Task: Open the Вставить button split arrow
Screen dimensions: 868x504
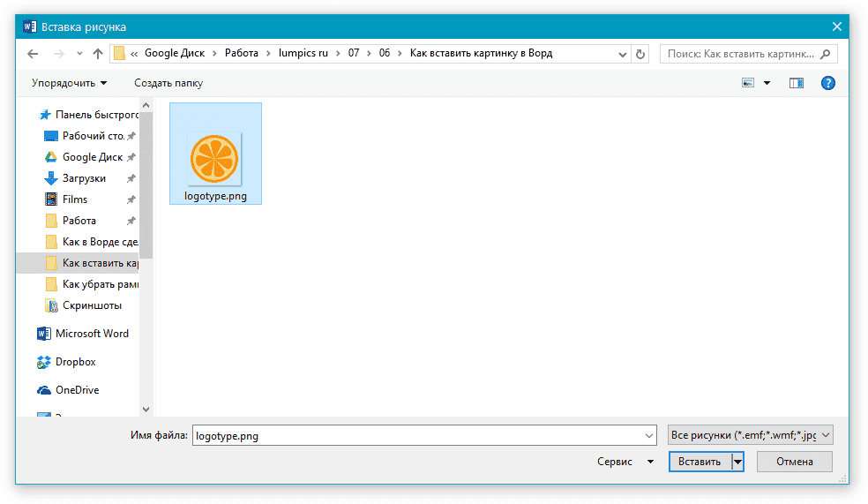Action: [x=738, y=462]
